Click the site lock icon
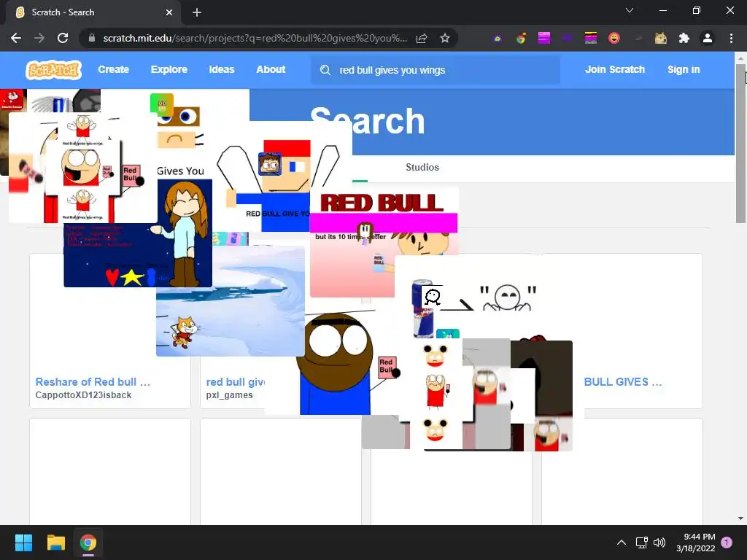Viewport: 747px width, 560px height. (92, 38)
